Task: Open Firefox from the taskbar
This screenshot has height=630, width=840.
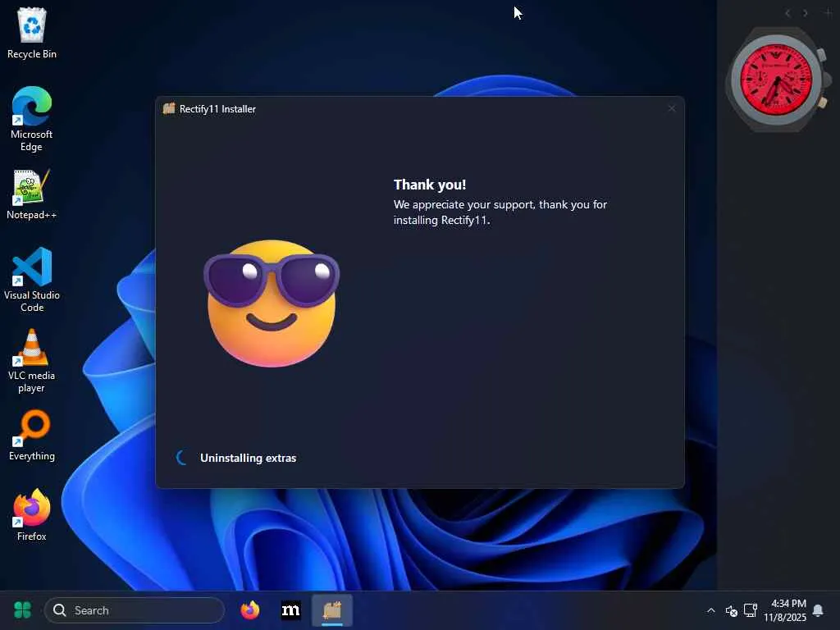Action: coord(250,610)
